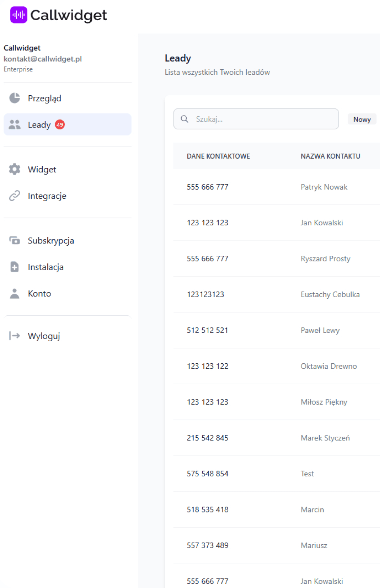The height and width of the screenshot is (588, 380).
Task: Click the Leady people icon
Action: click(x=14, y=125)
